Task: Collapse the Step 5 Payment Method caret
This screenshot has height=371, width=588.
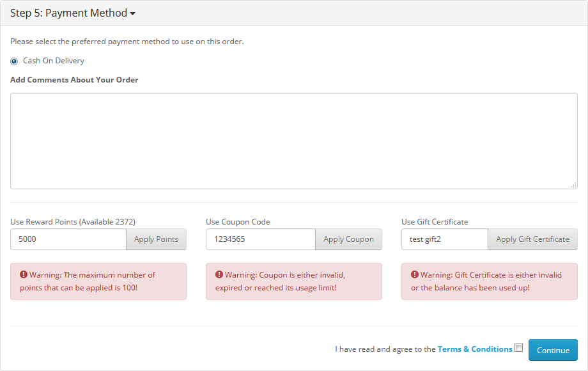Action: (x=133, y=13)
